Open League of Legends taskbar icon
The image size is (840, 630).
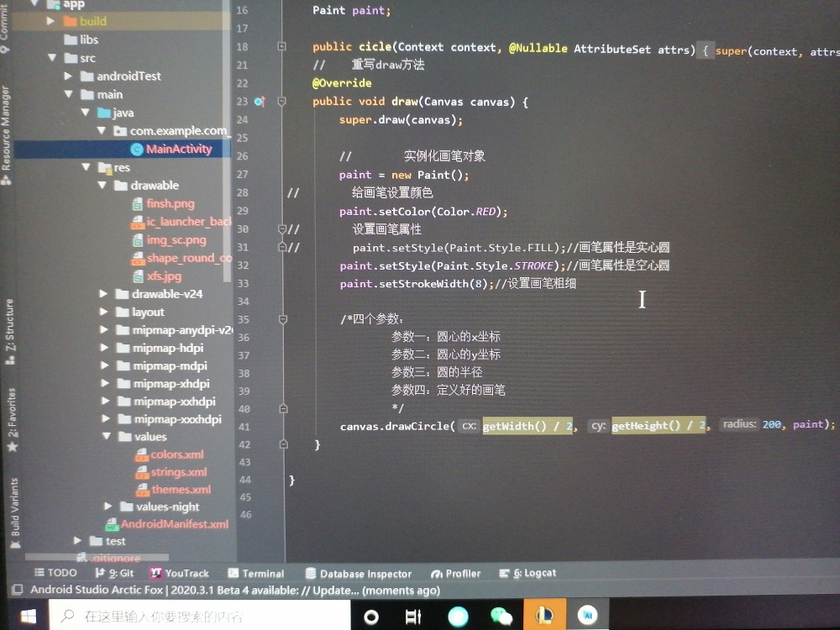pos(544,615)
